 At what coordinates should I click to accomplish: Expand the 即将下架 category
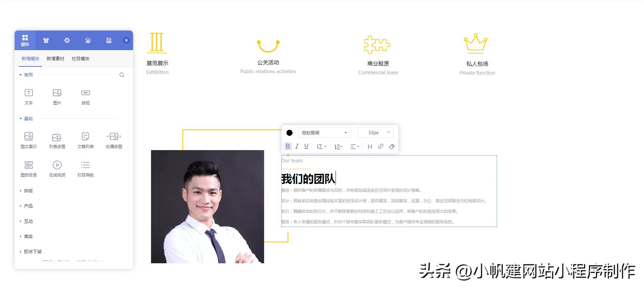pyautogui.click(x=31, y=252)
